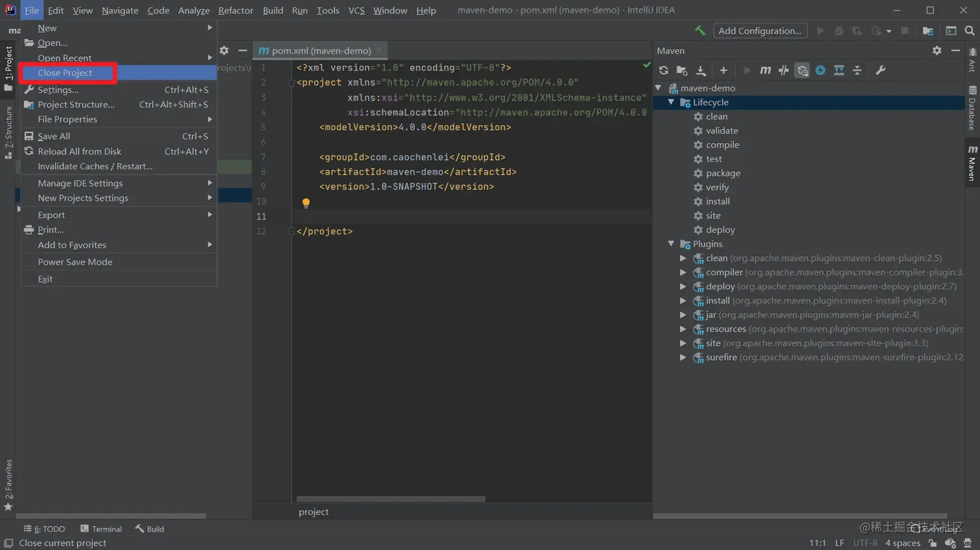Toggle tool window bars in bottom-left corner

(x=8, y=543)
